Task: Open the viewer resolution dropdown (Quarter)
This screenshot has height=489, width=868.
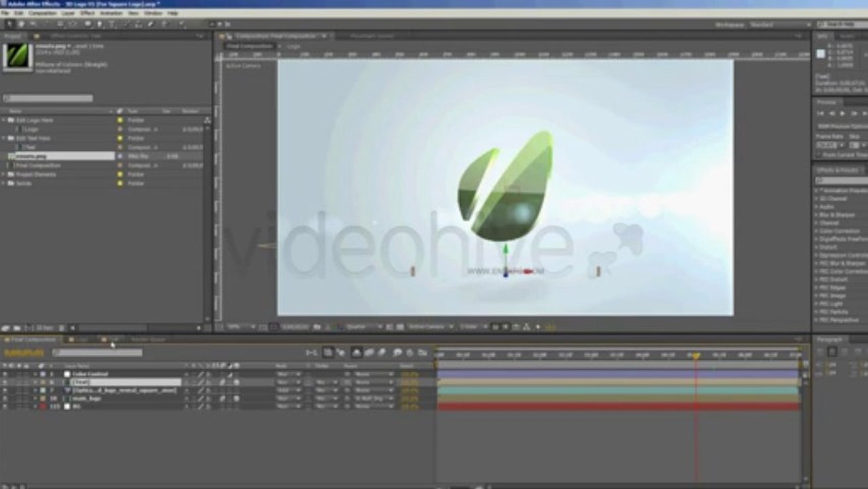Action: tap(365, 327)
